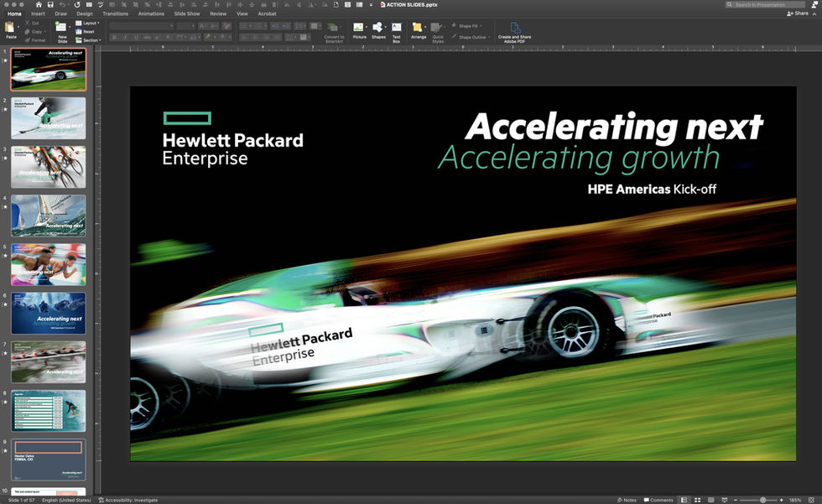Switch to Slide Sorter view

697,500
